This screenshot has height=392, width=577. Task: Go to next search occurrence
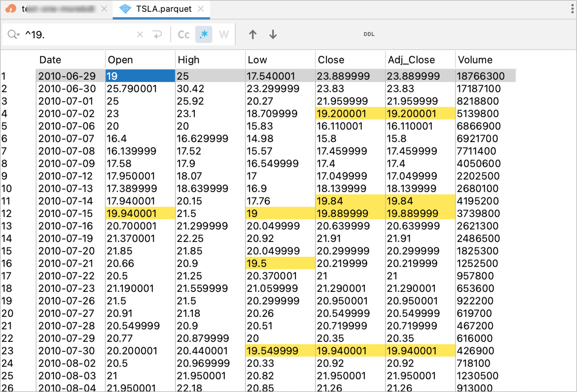(x=273, y=34)
